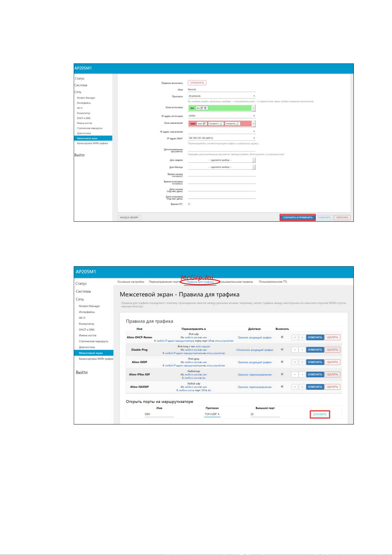Viewport: 392px width, 555px height.
Task: Click ИЗМЕНИТЬ for Disable-Ping rule
Action: pos(315,350)
